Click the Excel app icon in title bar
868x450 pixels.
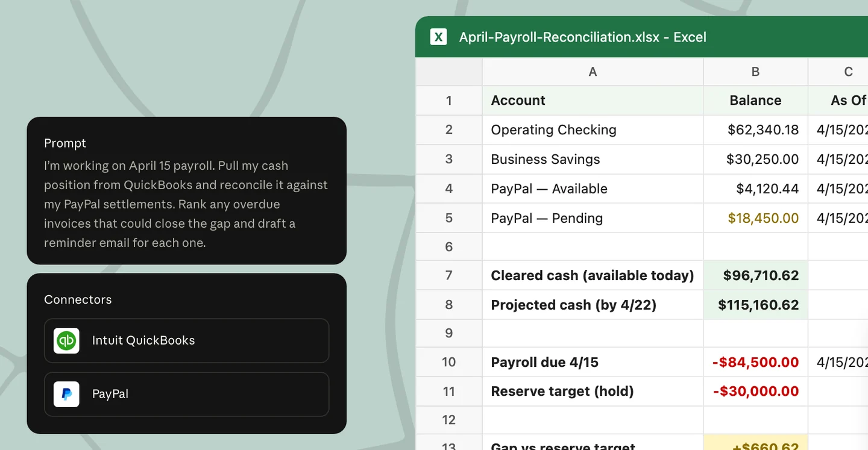(439, 37)
